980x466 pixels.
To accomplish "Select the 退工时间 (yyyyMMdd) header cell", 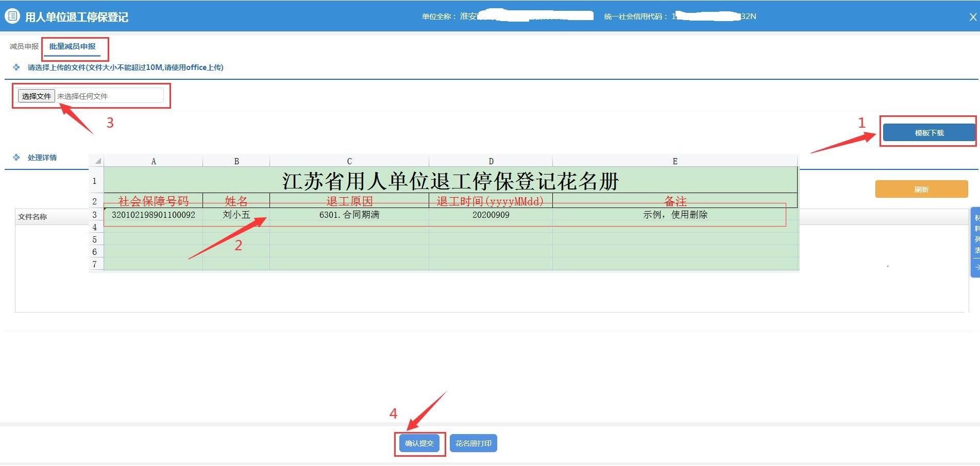I will pyautogui.click(x=491, y=202).
